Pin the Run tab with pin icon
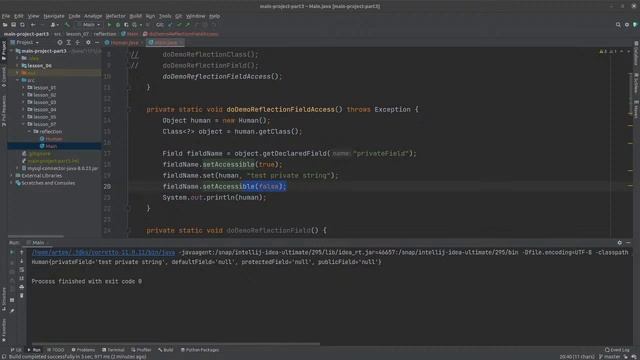Viewport: 640px width, 360px height. [x=12, y=311]
